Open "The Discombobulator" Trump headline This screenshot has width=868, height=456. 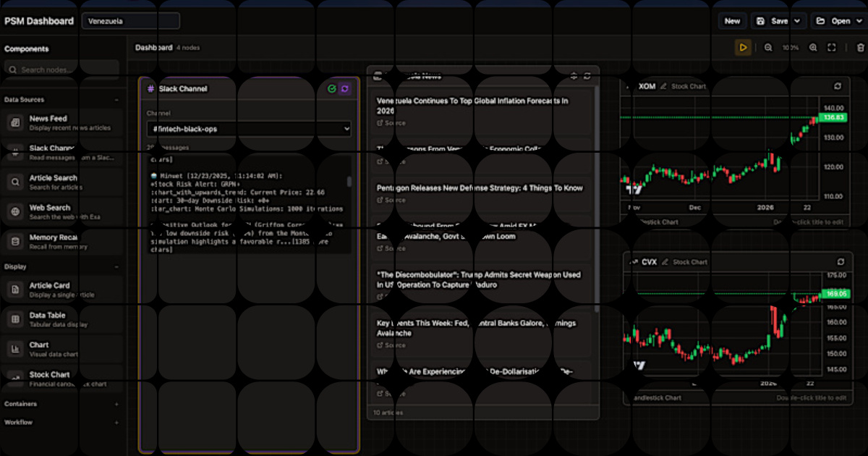coord(479,279)
